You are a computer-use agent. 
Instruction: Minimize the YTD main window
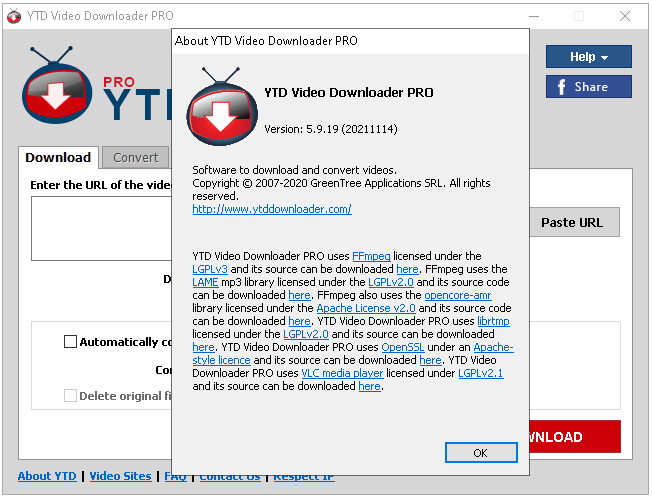point(534,16)
